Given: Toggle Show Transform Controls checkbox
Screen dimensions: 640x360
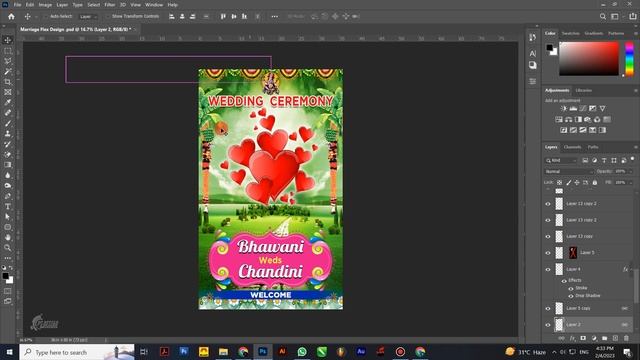Looking at the screenshot, I should 108,16.
